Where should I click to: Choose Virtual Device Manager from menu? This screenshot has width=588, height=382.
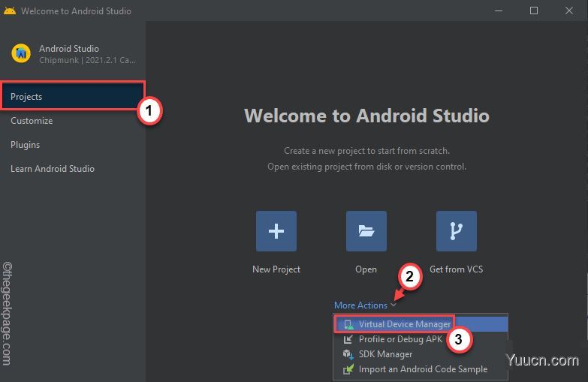(x=421, y=324)
